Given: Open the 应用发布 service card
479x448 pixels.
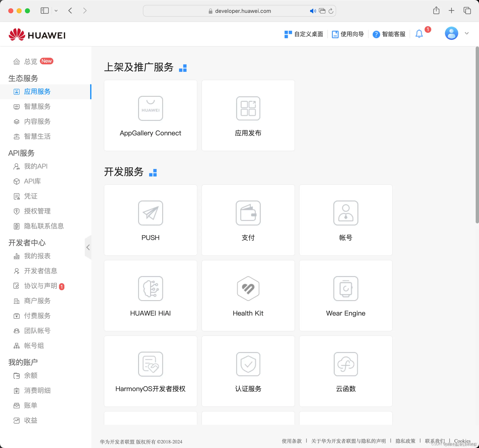Looking at the screenshot, I should [x=248, y=115].
